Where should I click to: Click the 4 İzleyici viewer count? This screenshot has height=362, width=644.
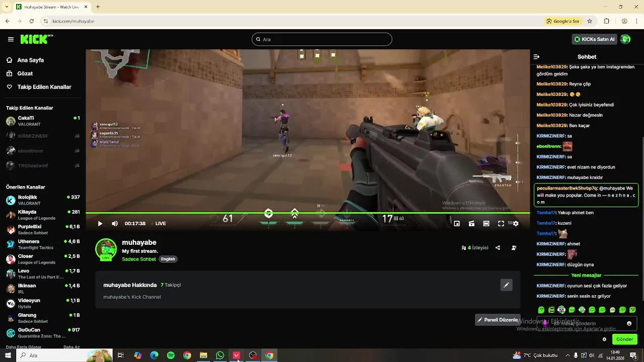pyautogui.click(x=475, y=248)
